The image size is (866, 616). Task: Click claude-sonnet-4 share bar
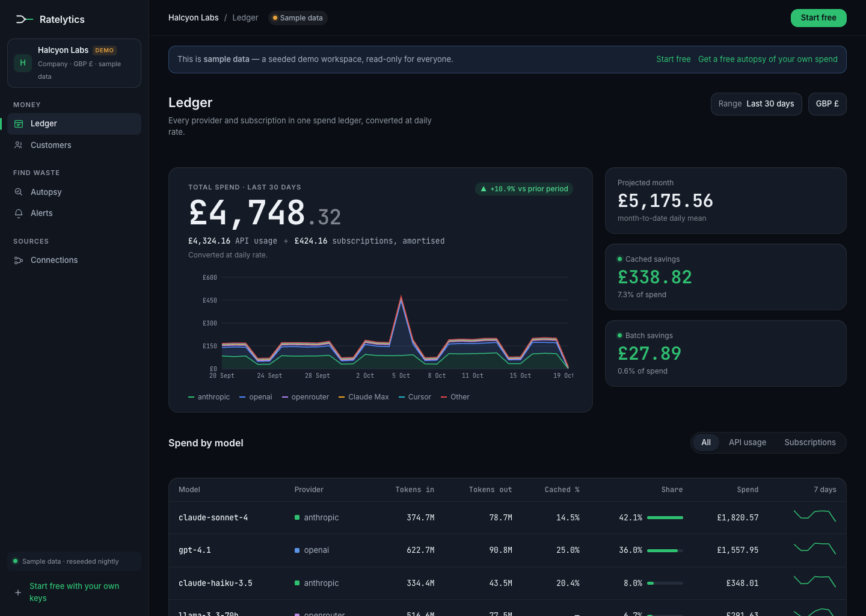pos(665,518)
